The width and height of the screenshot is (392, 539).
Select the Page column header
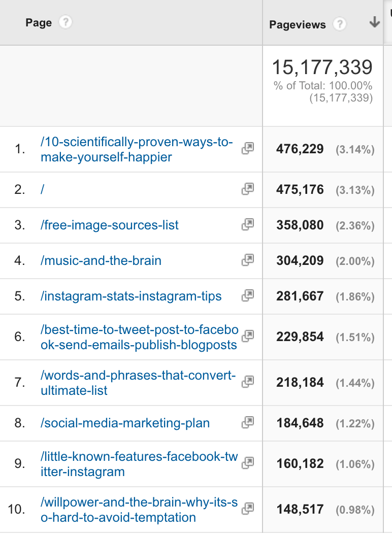coord(38,22)
